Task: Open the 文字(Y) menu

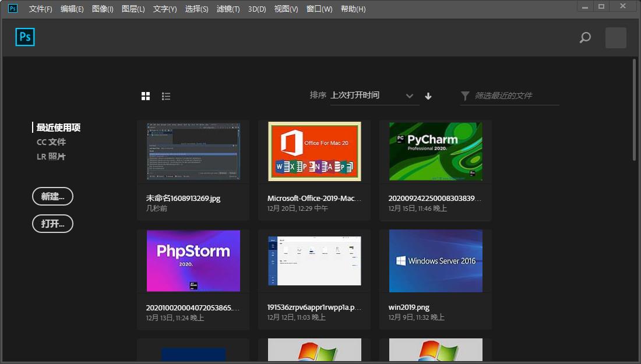Action: point(165,9)
